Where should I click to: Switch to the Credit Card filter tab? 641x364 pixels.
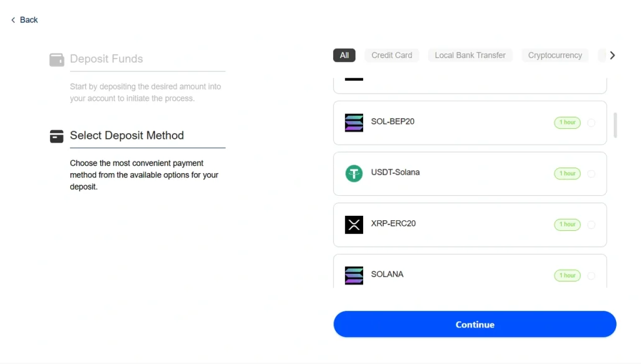(x=392, y=55)
